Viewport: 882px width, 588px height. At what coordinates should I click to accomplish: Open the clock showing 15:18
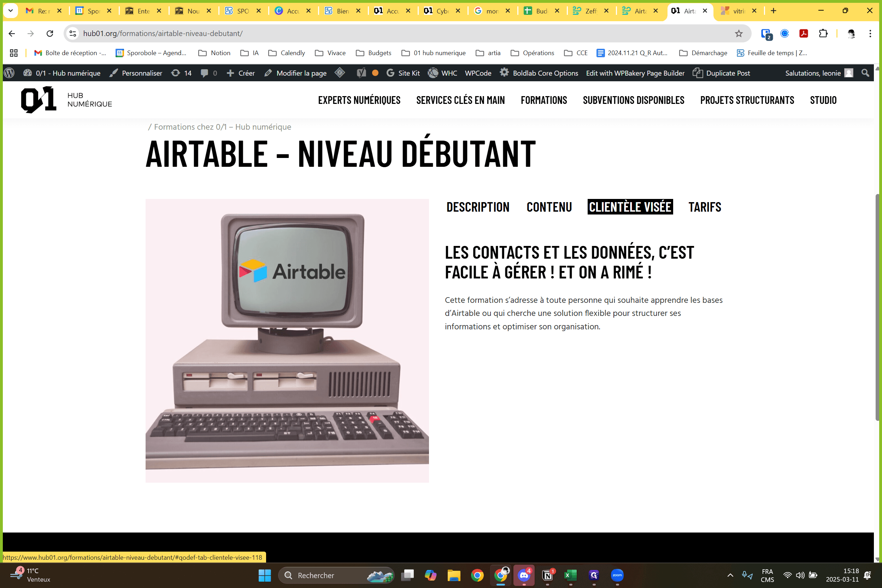point(842,575)
